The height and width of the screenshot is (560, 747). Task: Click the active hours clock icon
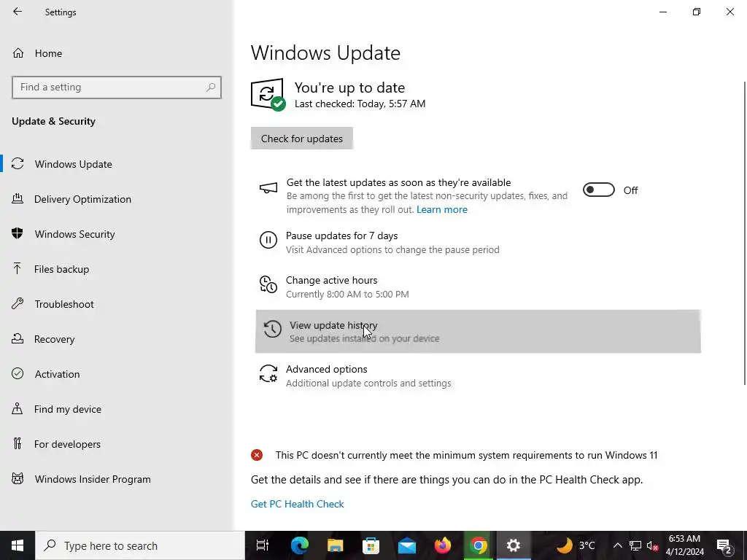pyautogui.click(x=268, y=284)
